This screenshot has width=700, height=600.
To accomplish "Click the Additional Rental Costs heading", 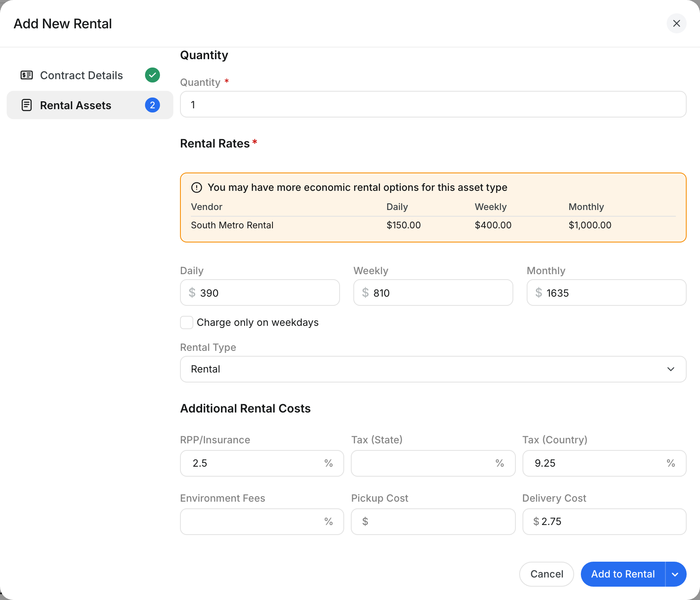I will [245, 408].
